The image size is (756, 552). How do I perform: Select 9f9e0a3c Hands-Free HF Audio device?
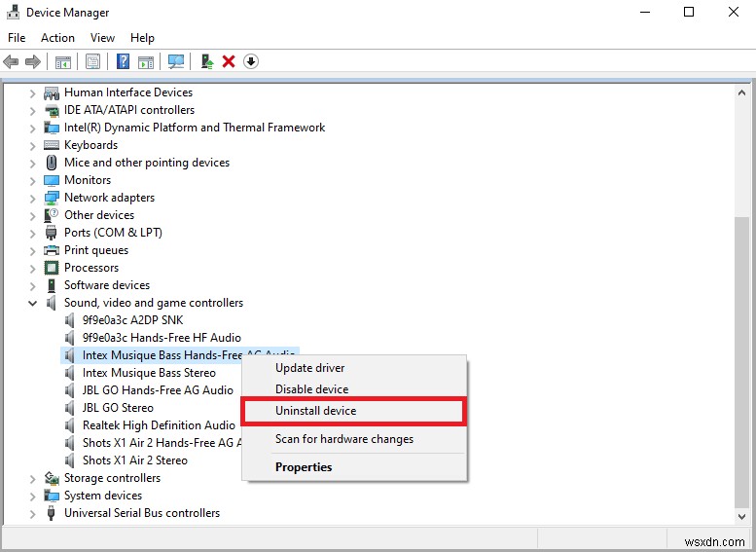point(162,337)
